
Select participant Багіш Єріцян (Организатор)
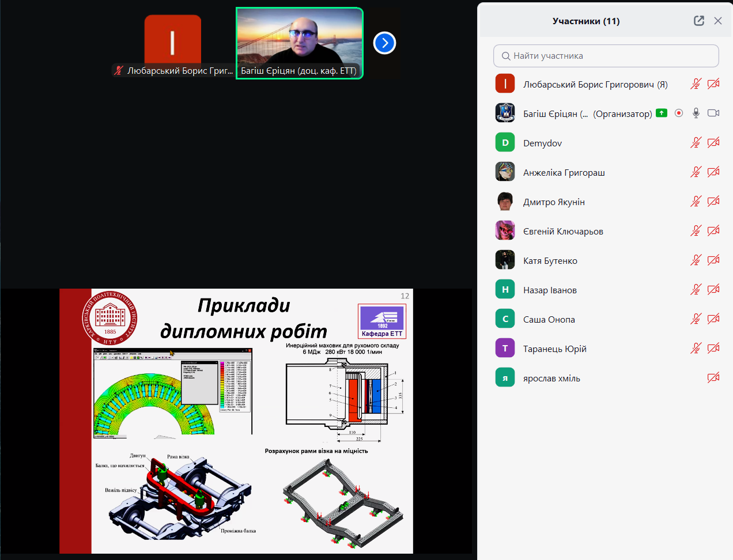pyautogui.click(x=606, y=113)
